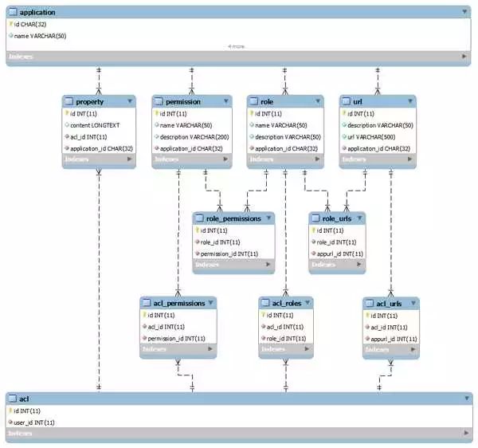Viewport: 478px width, 448px height.
Task: Show the 4 more columns in application
Action: 237,47
